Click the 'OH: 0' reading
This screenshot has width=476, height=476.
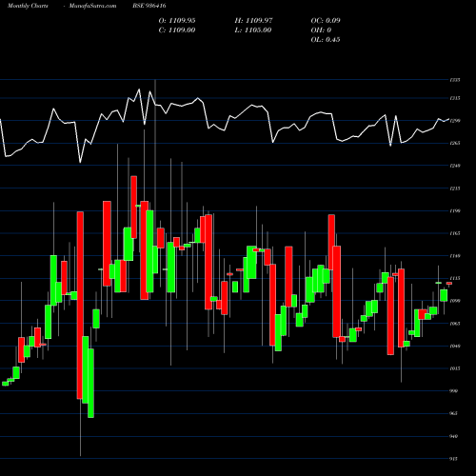321,30
